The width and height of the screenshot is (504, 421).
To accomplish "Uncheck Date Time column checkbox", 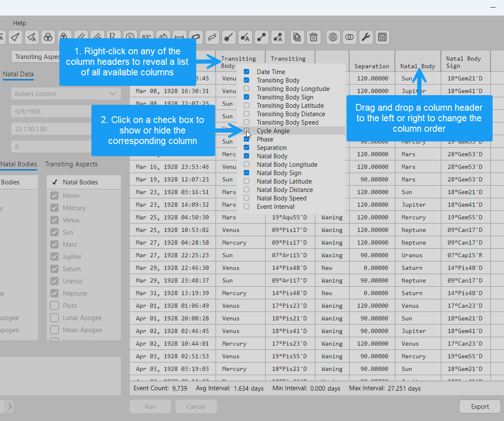I will (x=247, y=72).
